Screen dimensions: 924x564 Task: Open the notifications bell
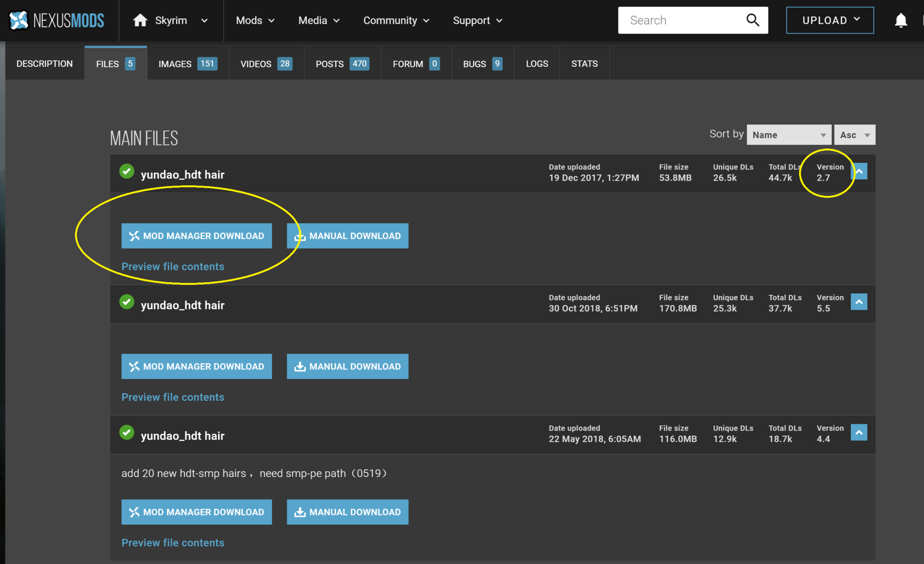point(901,20)
